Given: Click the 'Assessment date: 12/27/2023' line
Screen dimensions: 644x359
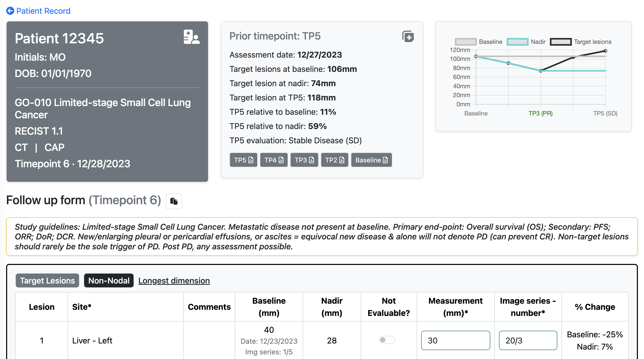Looking at the screenshot, I should click(286, 55).
